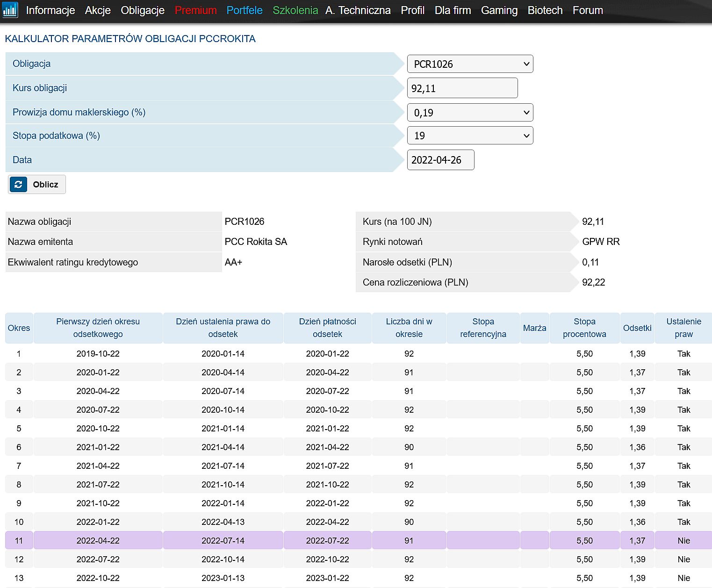
Task: Click Dzień ustalenia prawa do odsetek header
Action: (x=223, y=328)
